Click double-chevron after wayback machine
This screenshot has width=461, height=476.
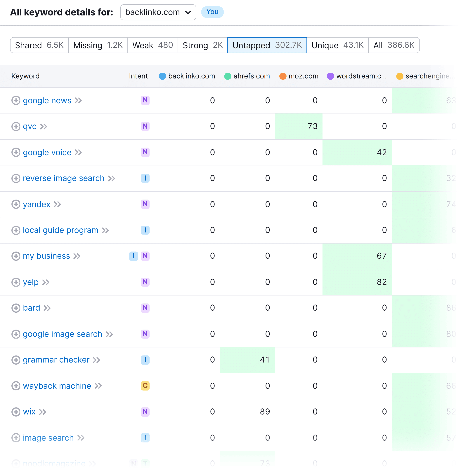tap(98, 386)
